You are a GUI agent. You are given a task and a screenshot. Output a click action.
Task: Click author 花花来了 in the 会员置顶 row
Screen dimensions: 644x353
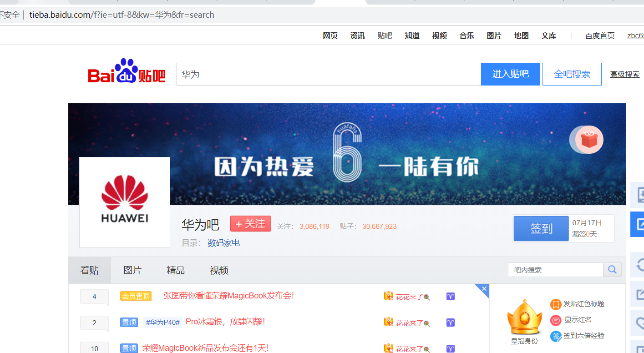(x=410, y=297)
